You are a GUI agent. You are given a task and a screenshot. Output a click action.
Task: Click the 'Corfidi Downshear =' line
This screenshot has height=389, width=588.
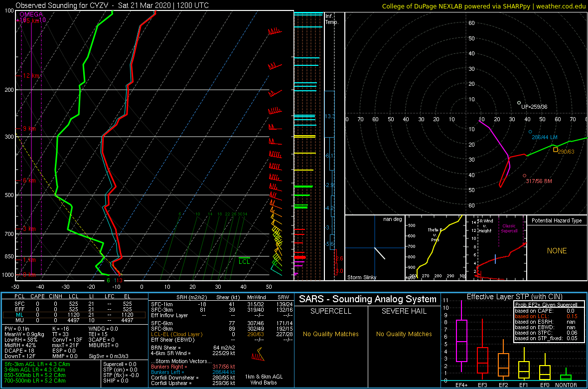193,378
